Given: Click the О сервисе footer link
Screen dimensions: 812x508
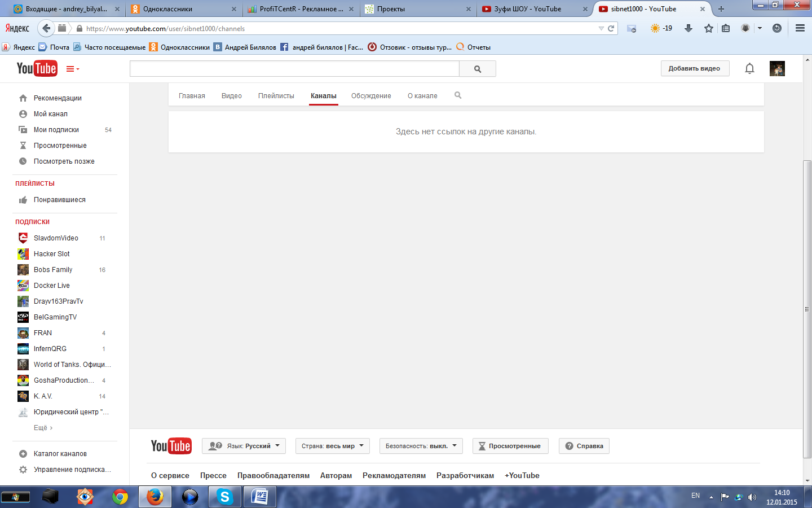Looking at the screenshot, I should (x=170, y=475).
